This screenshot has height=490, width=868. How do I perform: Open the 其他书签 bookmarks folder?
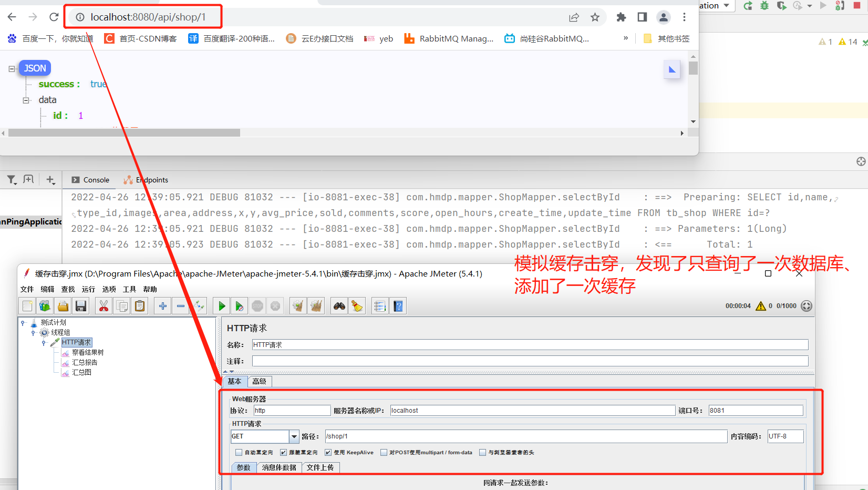tap(666, 38)
